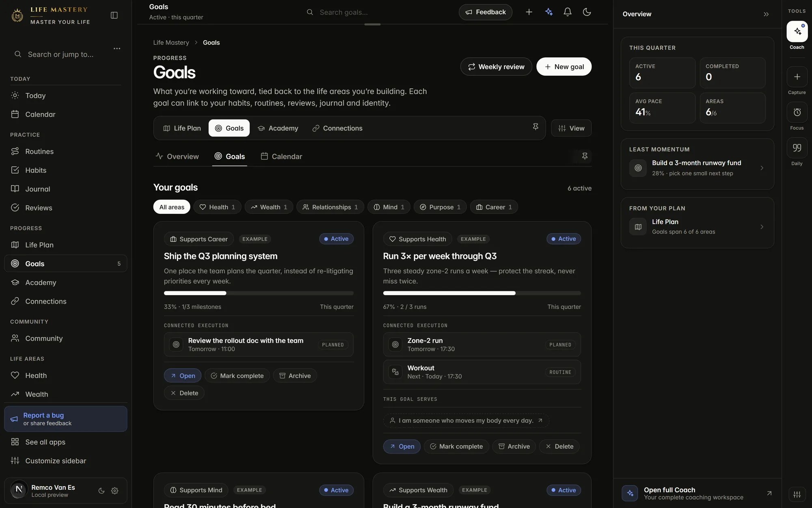Open the Coach tool
Screen dimensions: 812x508
pos(797,31)
